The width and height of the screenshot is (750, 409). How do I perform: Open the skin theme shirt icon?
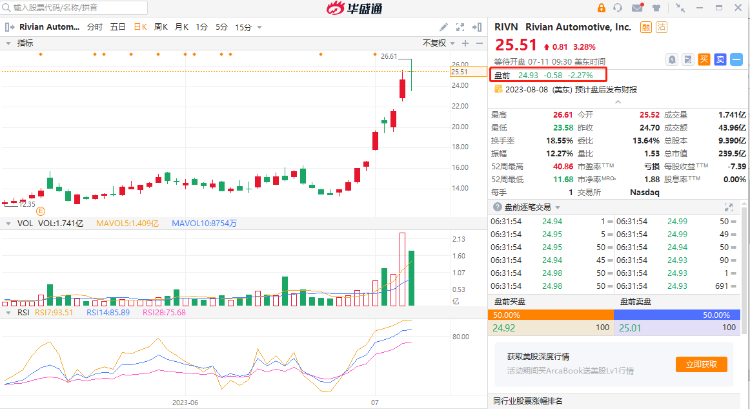click(x=656, y=8)
